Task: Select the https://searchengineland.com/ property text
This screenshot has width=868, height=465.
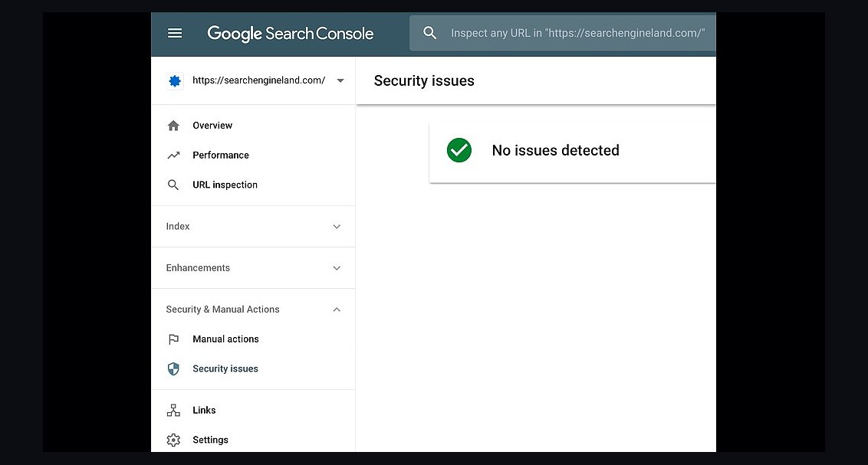Action: click(258, 80)
